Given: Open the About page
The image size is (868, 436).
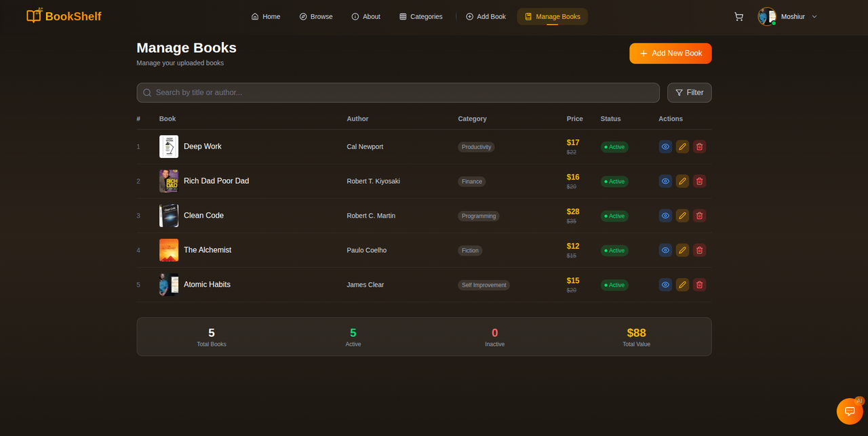Looking at the screenshot, I should 366,16.
